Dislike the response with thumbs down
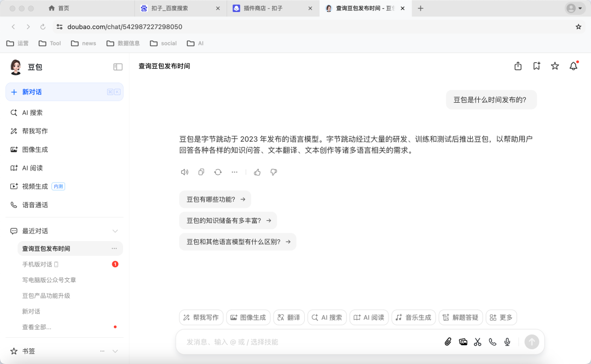 pyautogui.click(x=273, y=172)
